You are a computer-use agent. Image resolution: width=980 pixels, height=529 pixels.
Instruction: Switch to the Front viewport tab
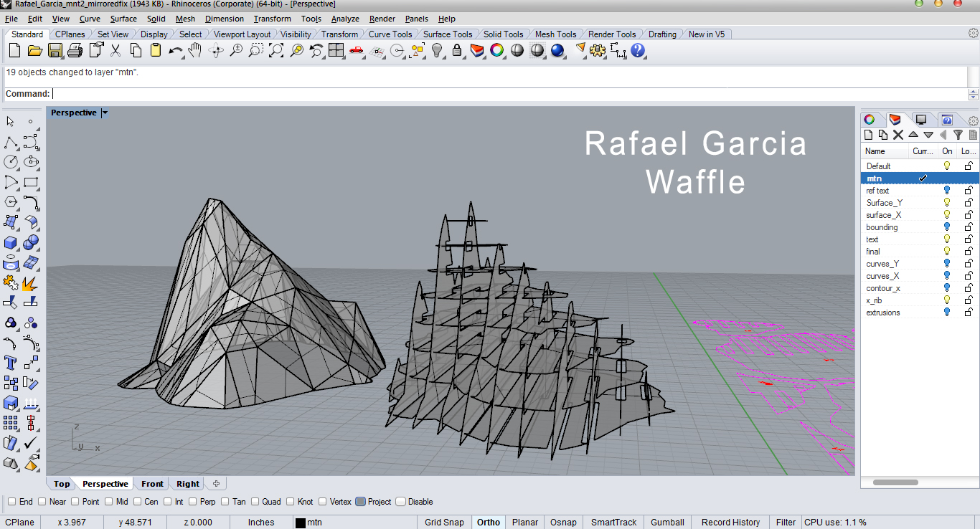click(151, 484)
